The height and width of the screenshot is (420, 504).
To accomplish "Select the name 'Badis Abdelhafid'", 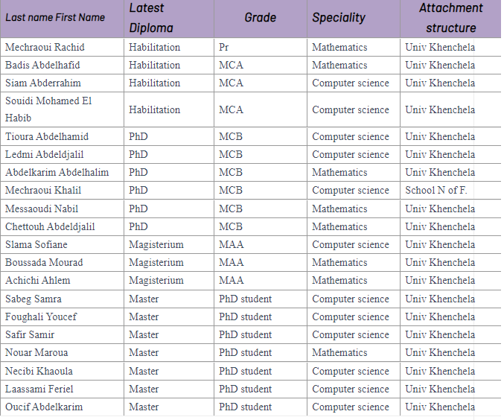I will point(42,65).
